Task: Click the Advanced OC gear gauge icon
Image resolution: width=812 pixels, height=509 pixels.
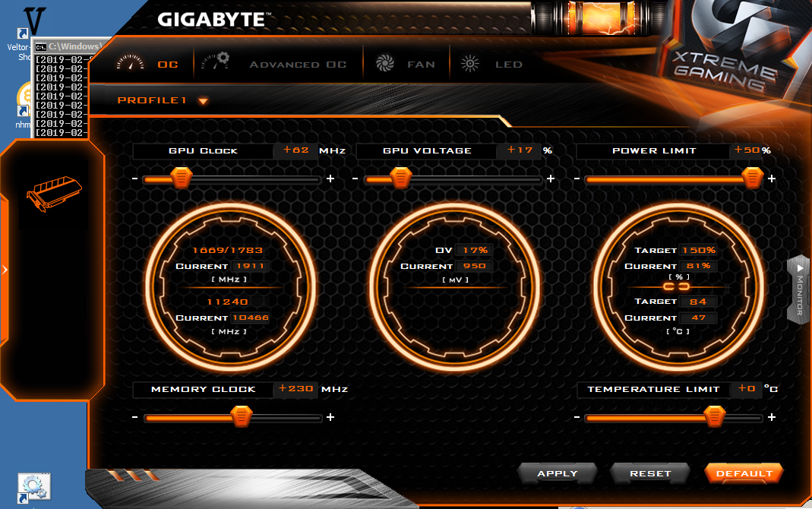Action: (x=216, y=61)
